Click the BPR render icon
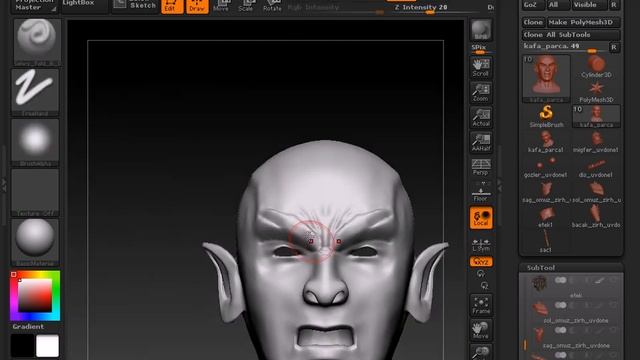The image size is (640, 360). [481, 31]
